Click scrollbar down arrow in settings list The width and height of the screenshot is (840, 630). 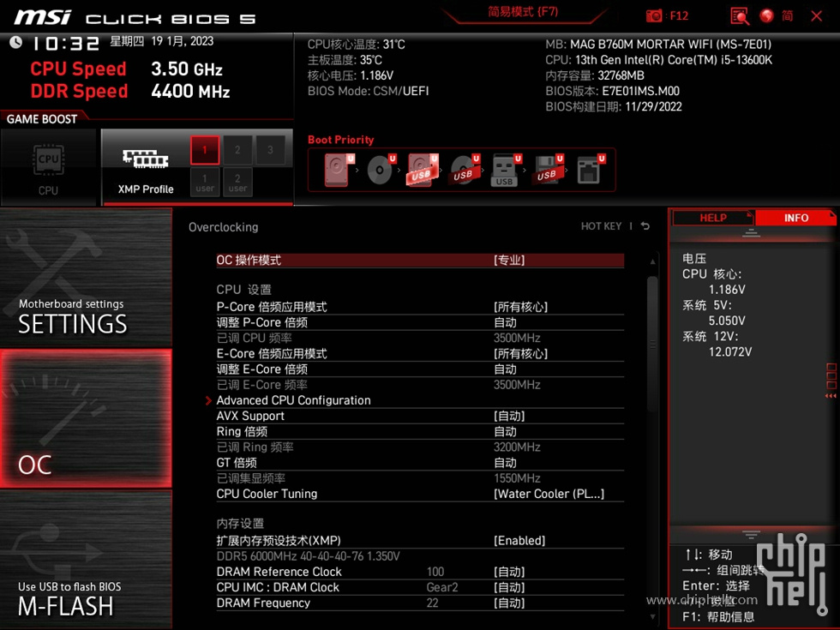652,616
